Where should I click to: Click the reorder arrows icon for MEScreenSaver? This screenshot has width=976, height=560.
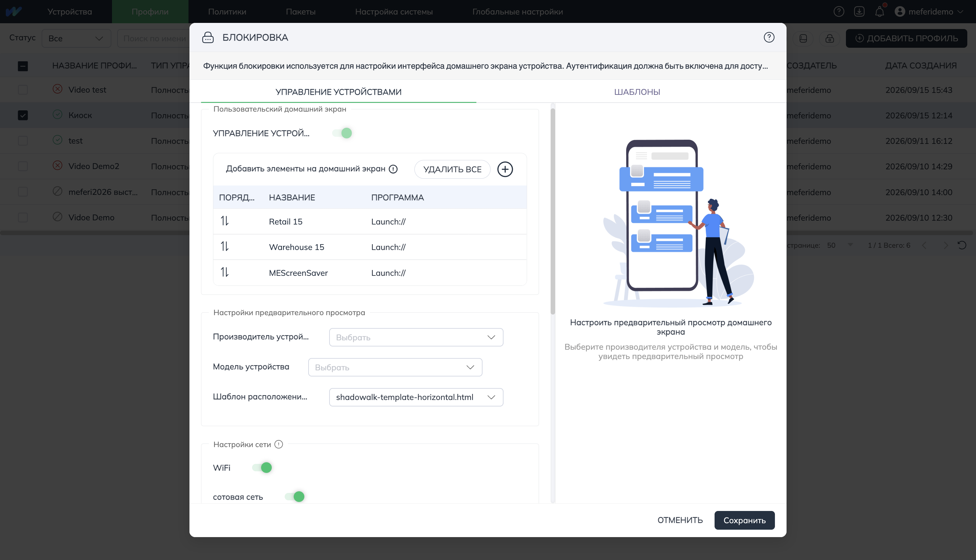(x=225, y=272)
